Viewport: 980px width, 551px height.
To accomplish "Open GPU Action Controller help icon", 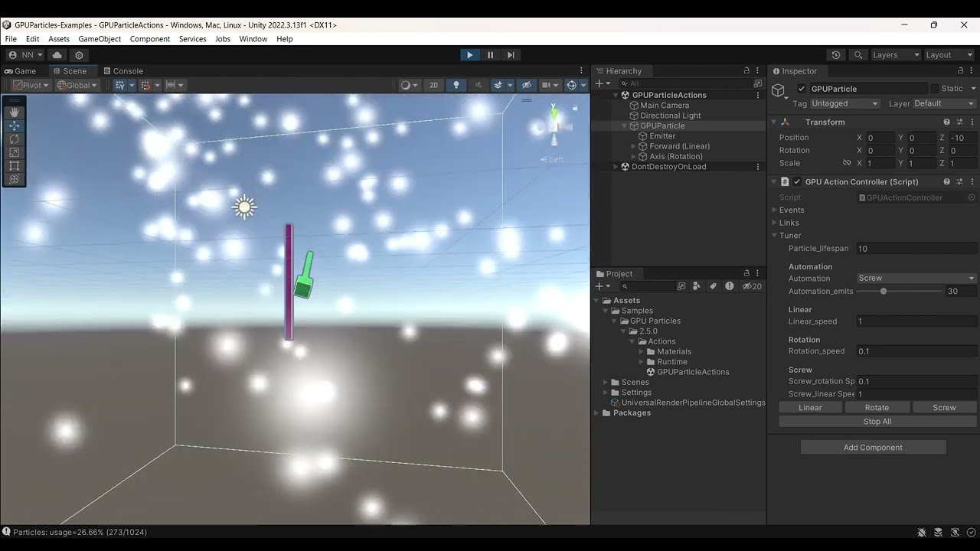I will [x=947, y=181].
